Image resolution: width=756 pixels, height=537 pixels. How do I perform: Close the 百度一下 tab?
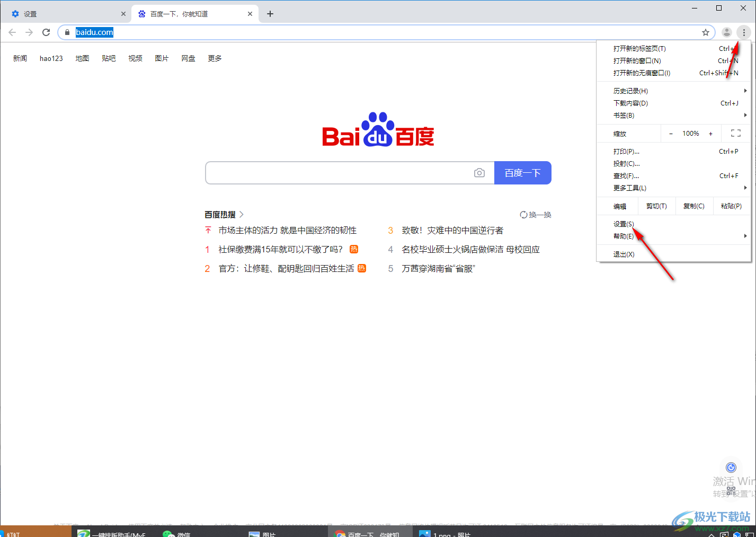pos(250,14)
